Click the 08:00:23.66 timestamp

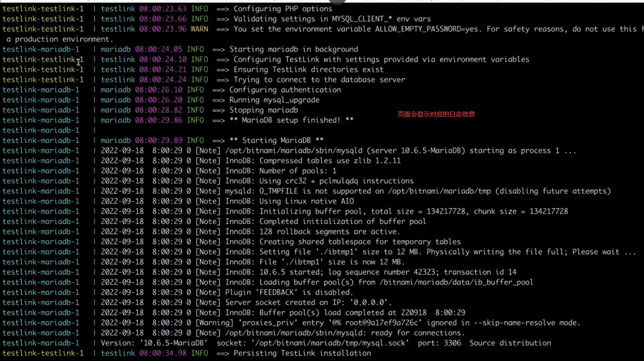coord(163,19)
